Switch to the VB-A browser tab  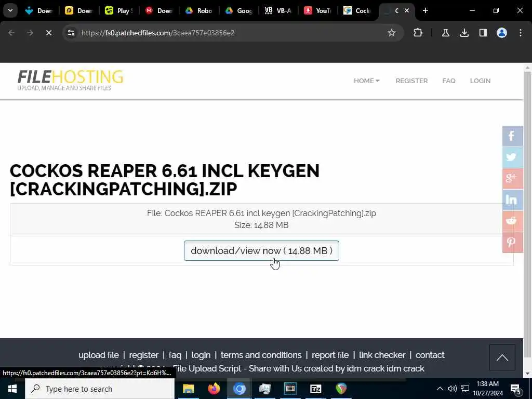click(x=278, y=10)
